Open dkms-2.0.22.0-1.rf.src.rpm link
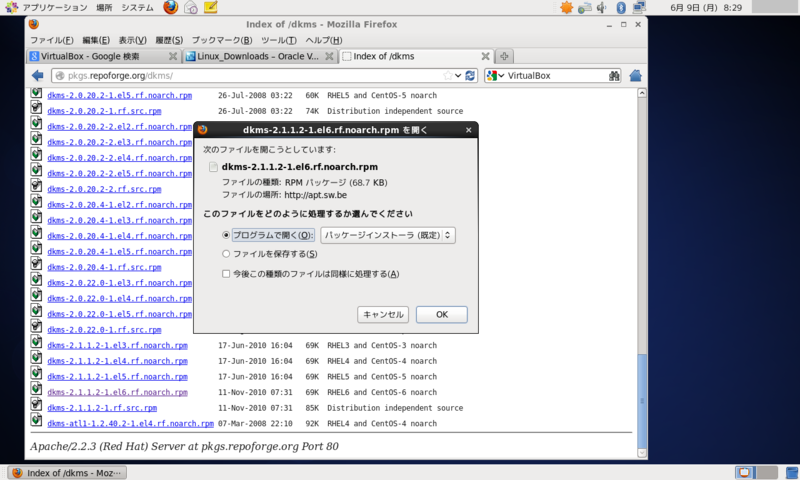Viewport: 800px width, 480px height. click(104, 330)
